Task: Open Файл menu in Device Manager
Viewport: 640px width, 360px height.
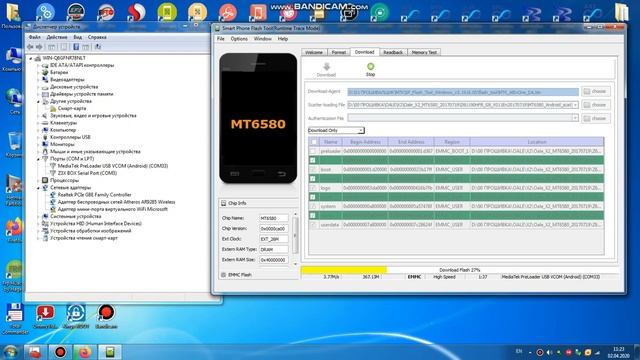Action: pyautogui.click(x=34, y=37)
